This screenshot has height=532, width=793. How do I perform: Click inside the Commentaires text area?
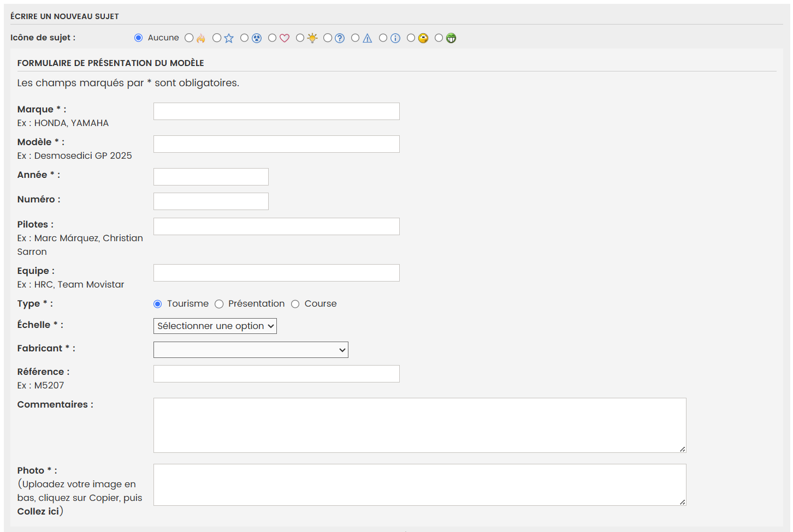tap(419, 425)
